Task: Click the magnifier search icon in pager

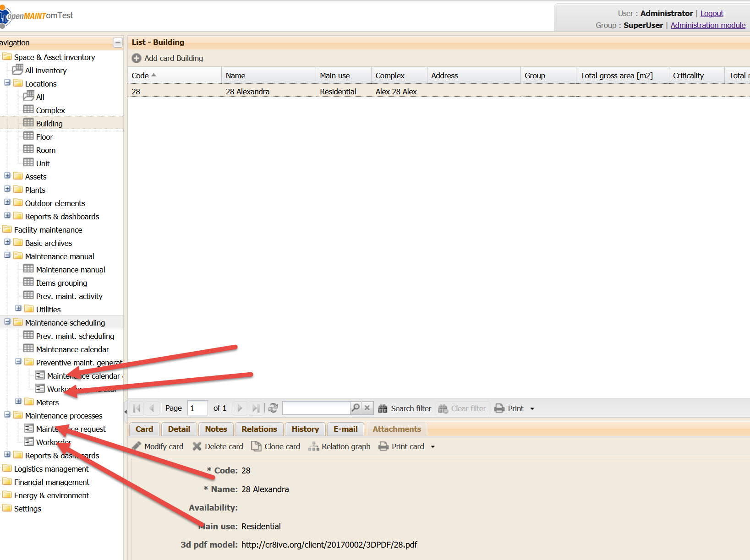Action: pyautogui.click(x=355, y=408)
